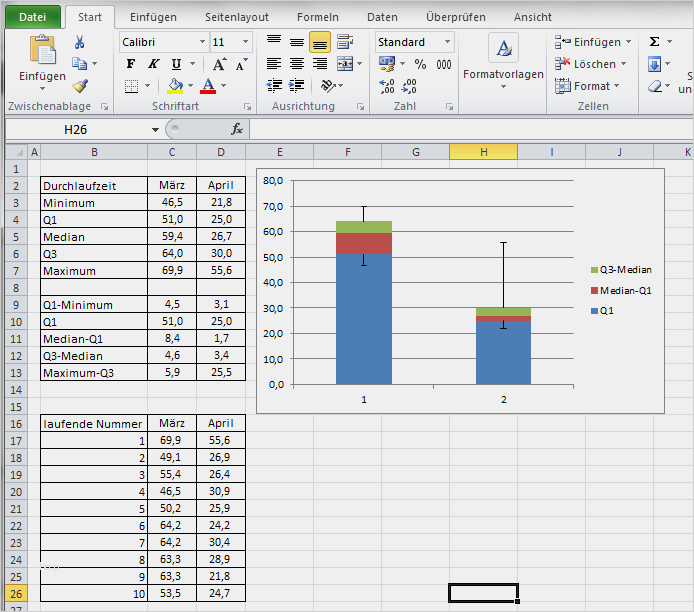Switch to the Formeln ribbon tab

click(x=318, y=17)
